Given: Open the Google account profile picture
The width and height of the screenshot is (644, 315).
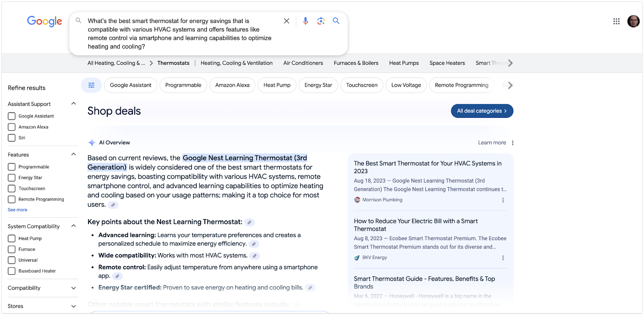Looking at the screenshot, I should 634,21.
